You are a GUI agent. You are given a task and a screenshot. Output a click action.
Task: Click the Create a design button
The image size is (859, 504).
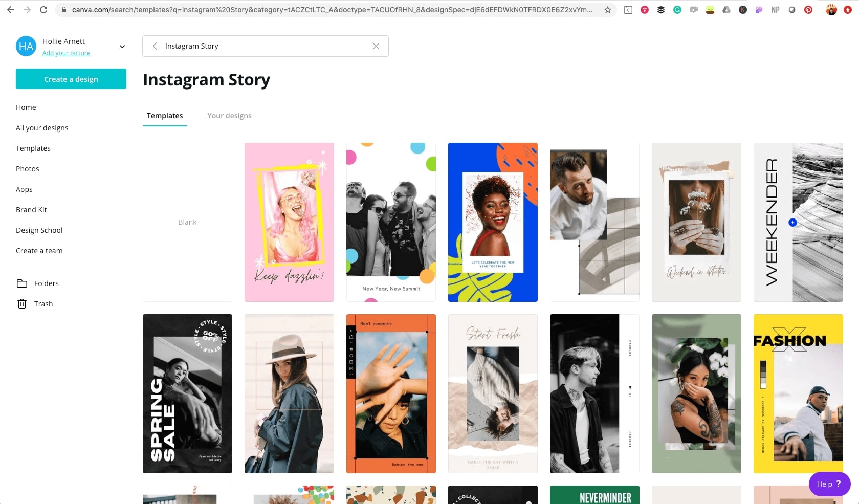(x=71, y=79)
